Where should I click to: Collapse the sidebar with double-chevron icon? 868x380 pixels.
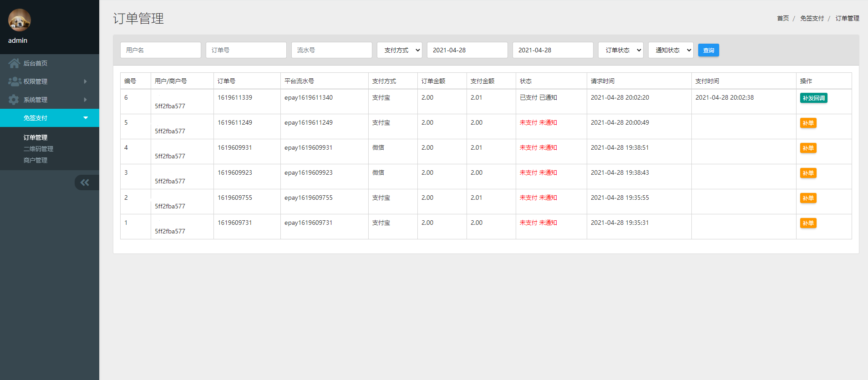coord(85,182)
